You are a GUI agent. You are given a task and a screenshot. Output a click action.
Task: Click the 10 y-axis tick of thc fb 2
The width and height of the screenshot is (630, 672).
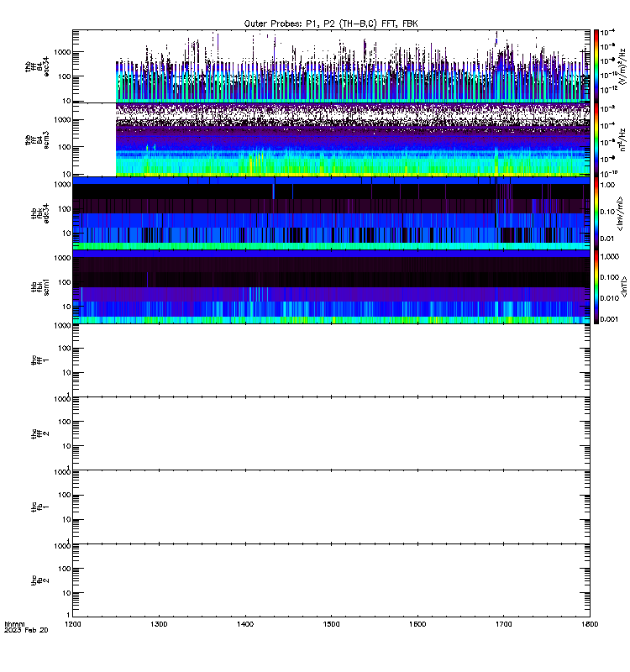tap(66, 593)
